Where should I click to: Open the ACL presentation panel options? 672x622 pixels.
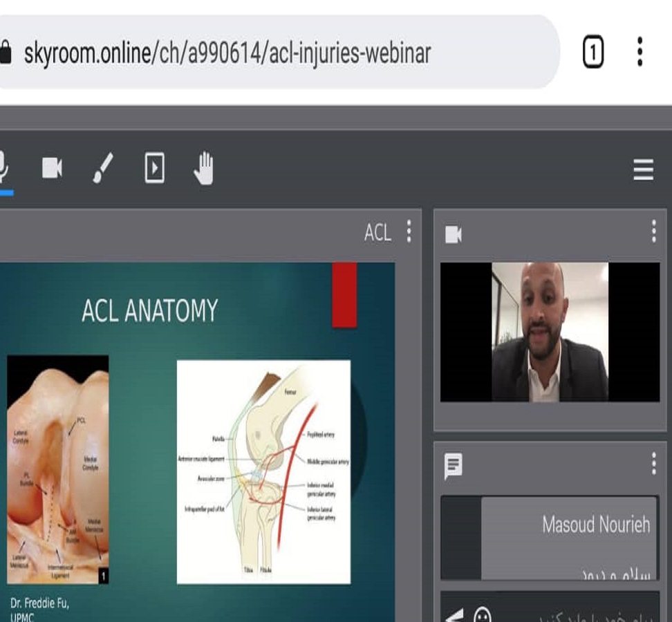click(409, 232)
